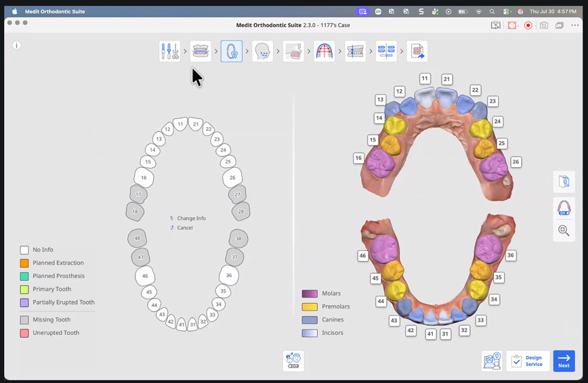588x383 pixels.
Task: Select the Missing Tooth gray swatch
Action: coord(24,319)
